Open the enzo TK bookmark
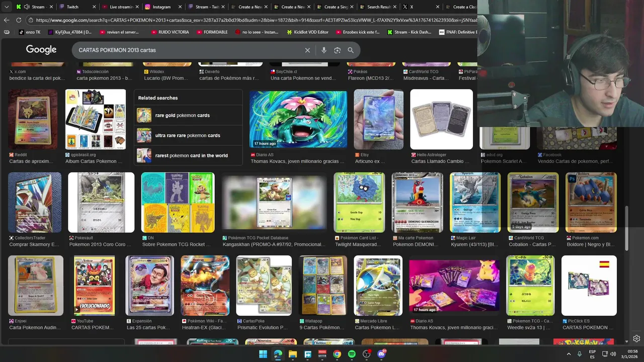This screenshot has width=644, height=362. click(x=29, y=32)
